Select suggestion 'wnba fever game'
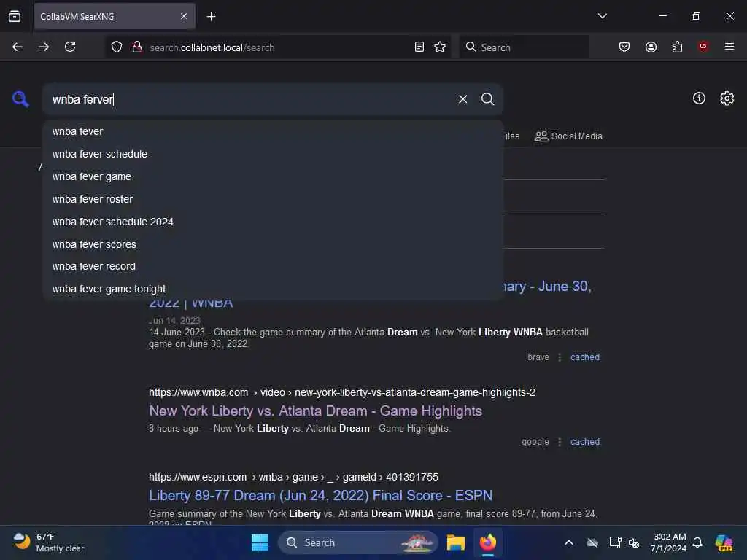 tap(273, 176)
